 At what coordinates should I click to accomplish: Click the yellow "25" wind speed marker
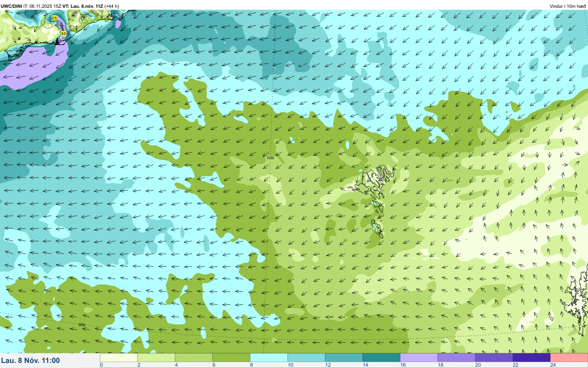[x=54, y=18]
